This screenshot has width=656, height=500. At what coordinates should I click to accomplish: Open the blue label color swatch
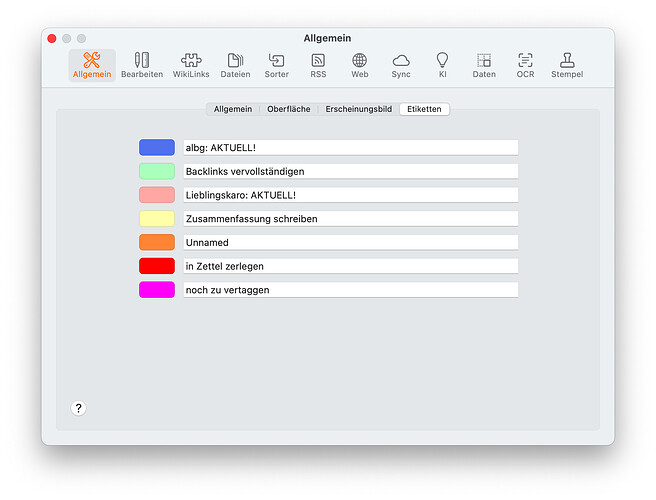pos(157,148)
